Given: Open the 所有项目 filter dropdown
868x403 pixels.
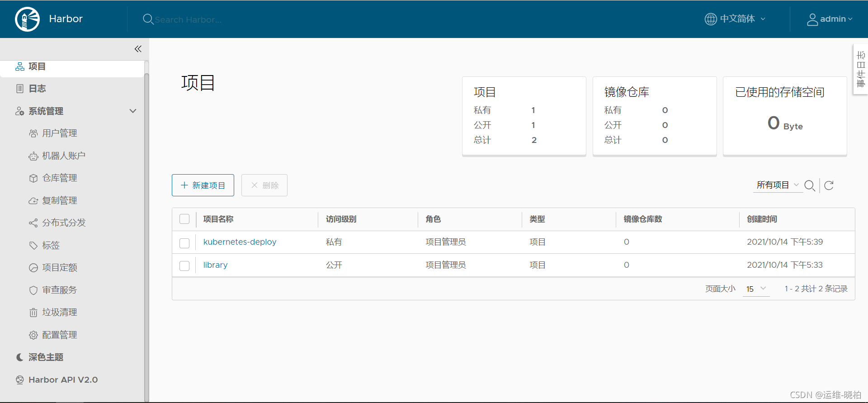Looking at the screenshot, I should (x=778, y=185).
